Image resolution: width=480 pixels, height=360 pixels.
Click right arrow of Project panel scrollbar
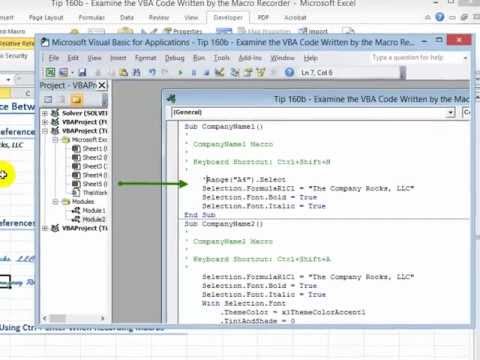pyautogui.click(x=103, y=318)
